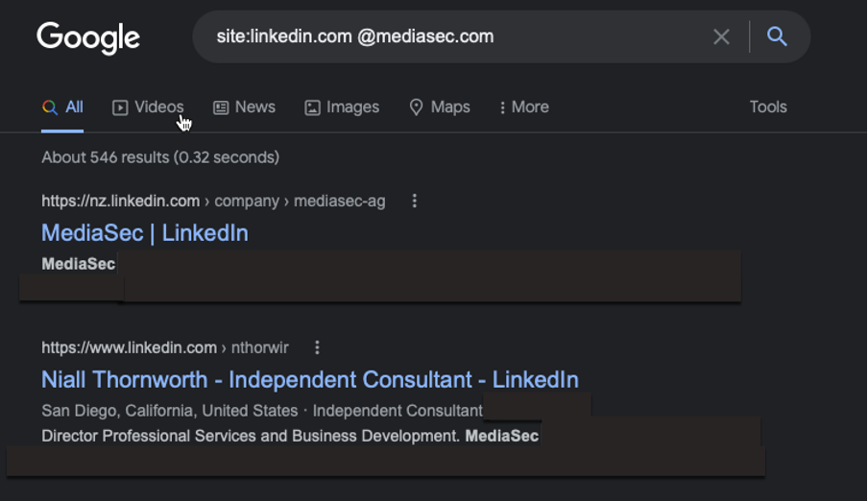Viewport: 868px width, 501px height.
Task: Click the nz.linkedin.com company URL breadcrumb
Action: click(213, 201)
